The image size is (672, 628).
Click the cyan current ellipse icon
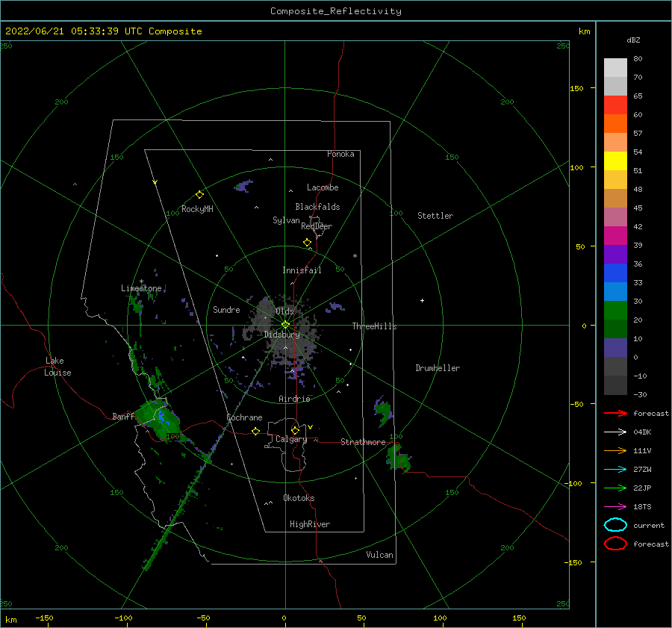tap(615, 525)
